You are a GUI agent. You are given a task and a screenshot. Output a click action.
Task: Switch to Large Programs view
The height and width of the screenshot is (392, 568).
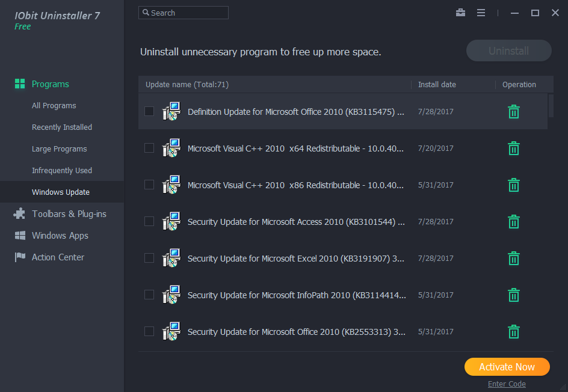click(60, 149)
